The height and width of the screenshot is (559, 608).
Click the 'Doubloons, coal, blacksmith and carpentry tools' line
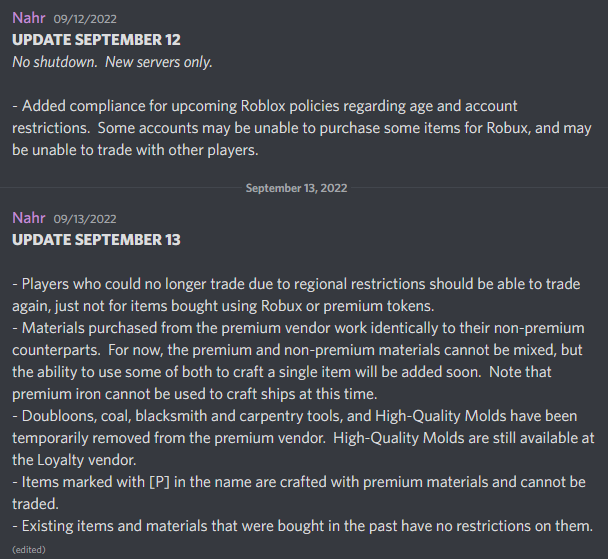295,416
